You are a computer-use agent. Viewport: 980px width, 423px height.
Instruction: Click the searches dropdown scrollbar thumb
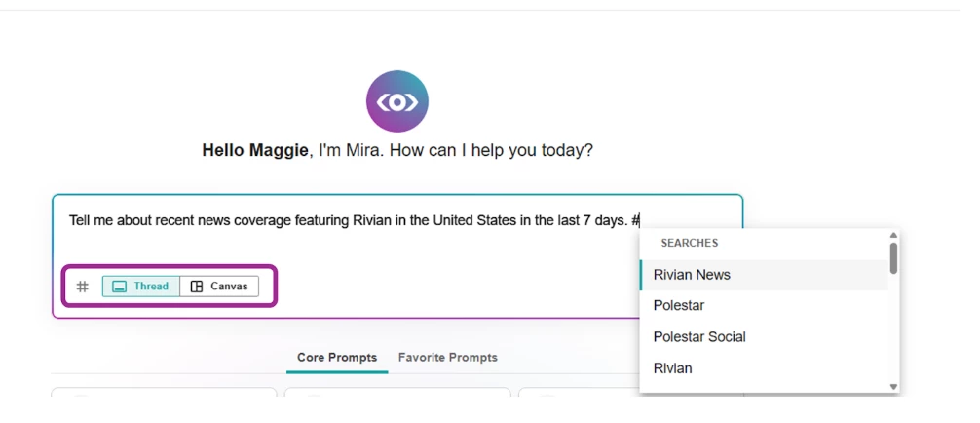tap(893, 257)
